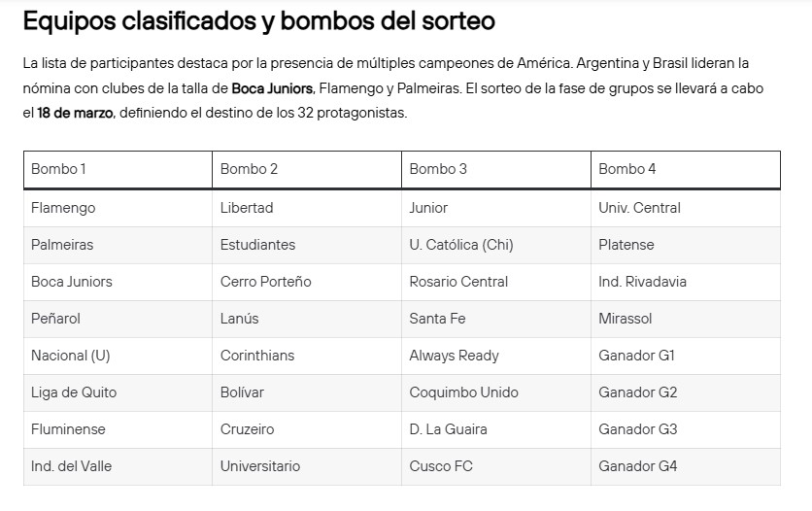This screenshot has height=511, width=812.
Task: Click Boca Juniors in the table
Action: (x=72, y=282)
